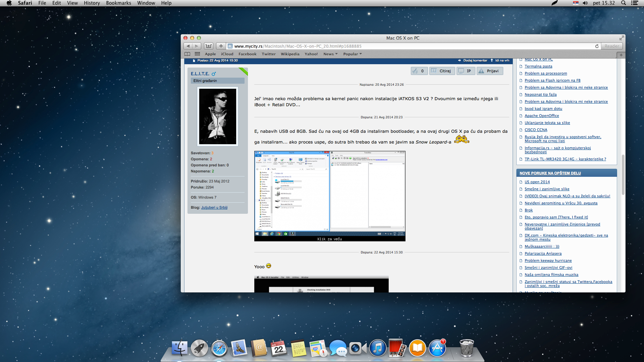The height and width of the screenshot is (362, 644).
Task: Open the Polarizacija Anlasera link
Action: (x=543, y=253)
